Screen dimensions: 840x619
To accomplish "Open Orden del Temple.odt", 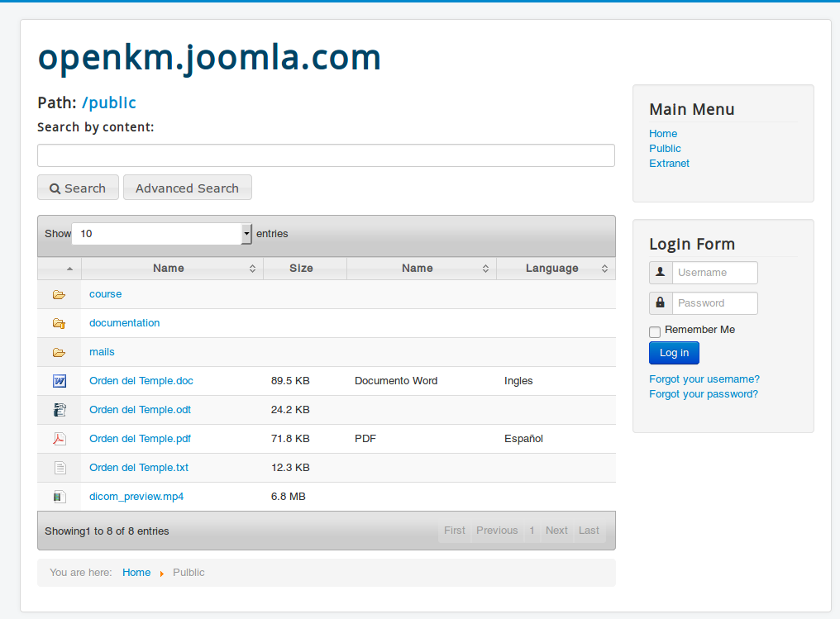I will (x=140, y=410).
